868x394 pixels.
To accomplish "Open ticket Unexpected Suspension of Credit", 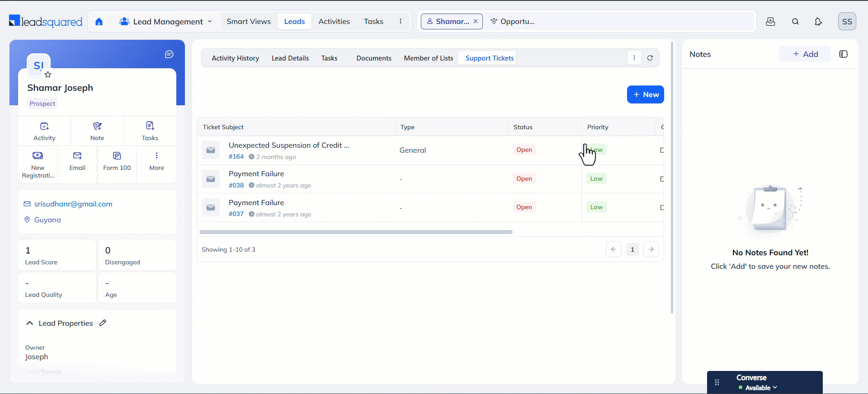I will coord(289,145).
